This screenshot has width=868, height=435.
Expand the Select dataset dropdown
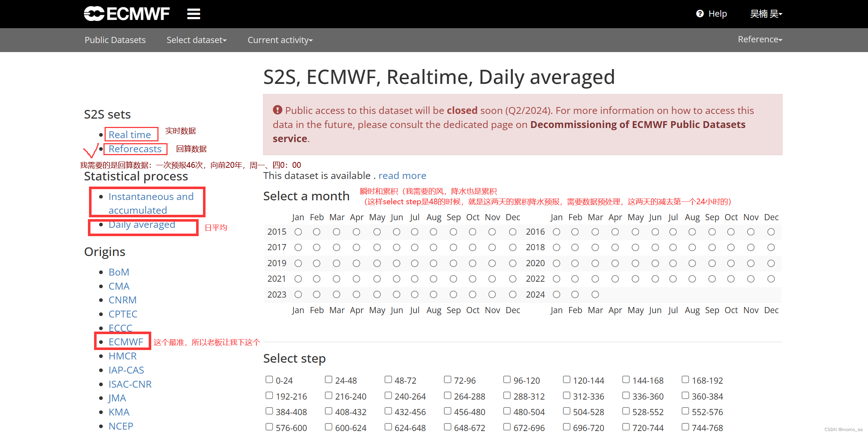pos(196,40)
